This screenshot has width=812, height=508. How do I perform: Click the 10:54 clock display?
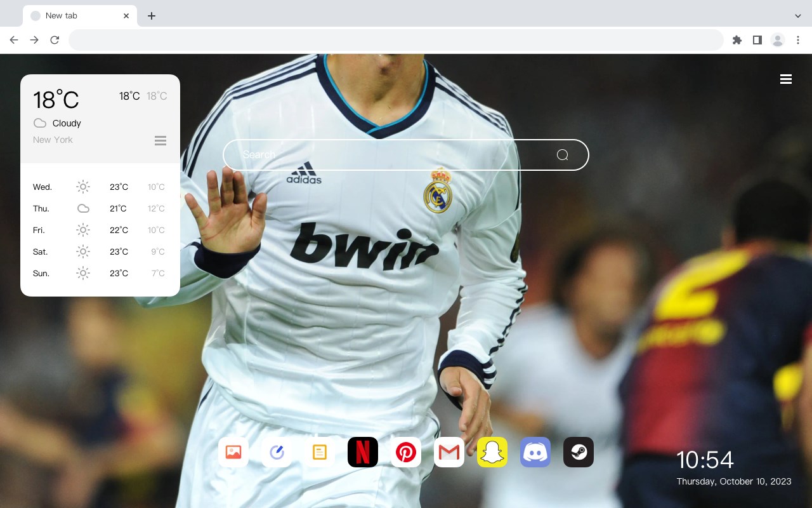coord(705,460)
